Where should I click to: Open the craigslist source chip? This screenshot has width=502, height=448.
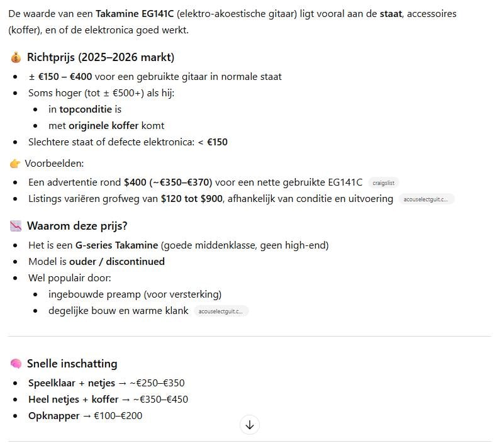click(383, 183)
